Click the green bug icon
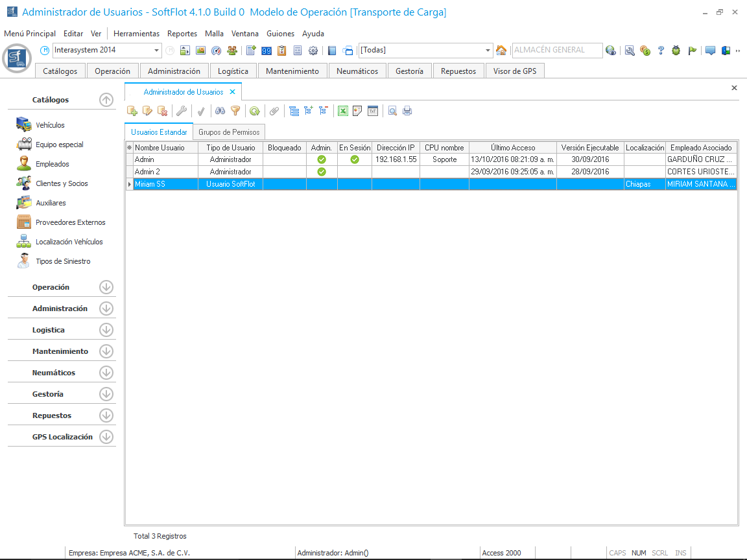 click(x=676, y=51)
